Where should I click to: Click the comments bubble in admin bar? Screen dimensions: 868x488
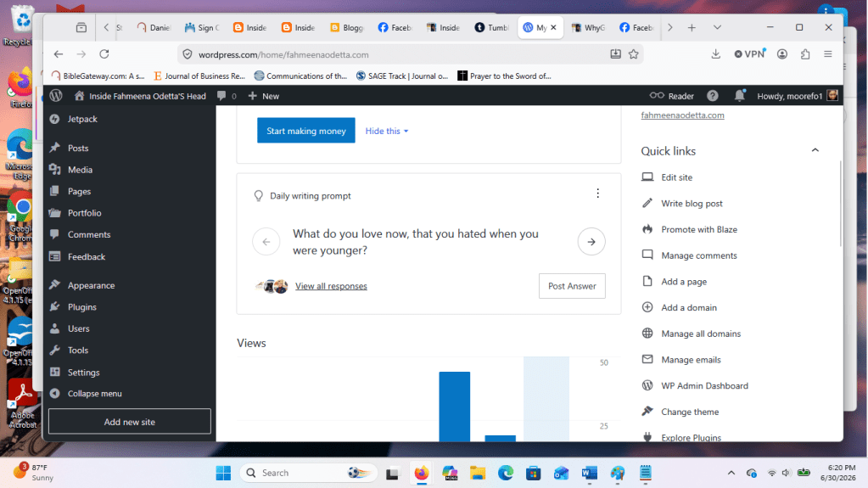coord(227,96)
